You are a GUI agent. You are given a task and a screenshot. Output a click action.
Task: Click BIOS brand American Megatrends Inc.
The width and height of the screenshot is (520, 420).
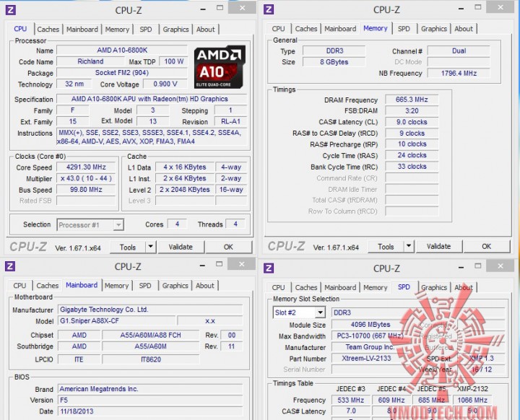click(x=150, y=389)
